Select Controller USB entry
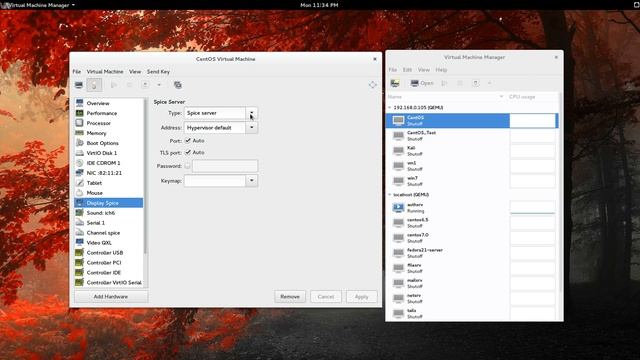This screenshot has width=640, height=360. point(109,253)
